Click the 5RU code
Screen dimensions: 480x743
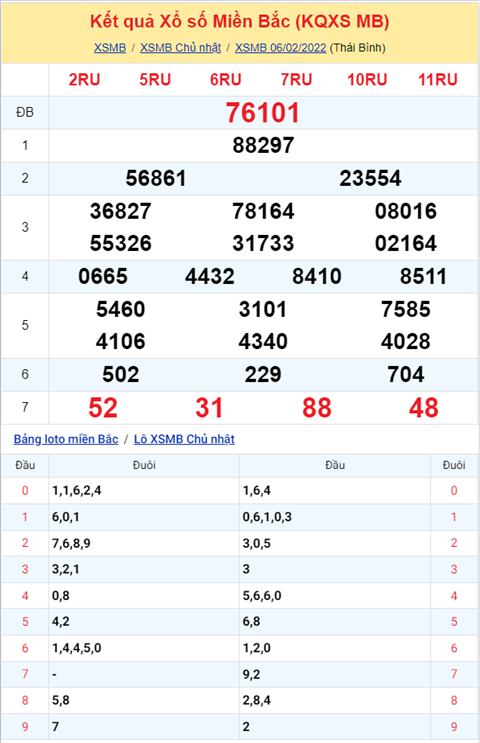click(155, 80)
